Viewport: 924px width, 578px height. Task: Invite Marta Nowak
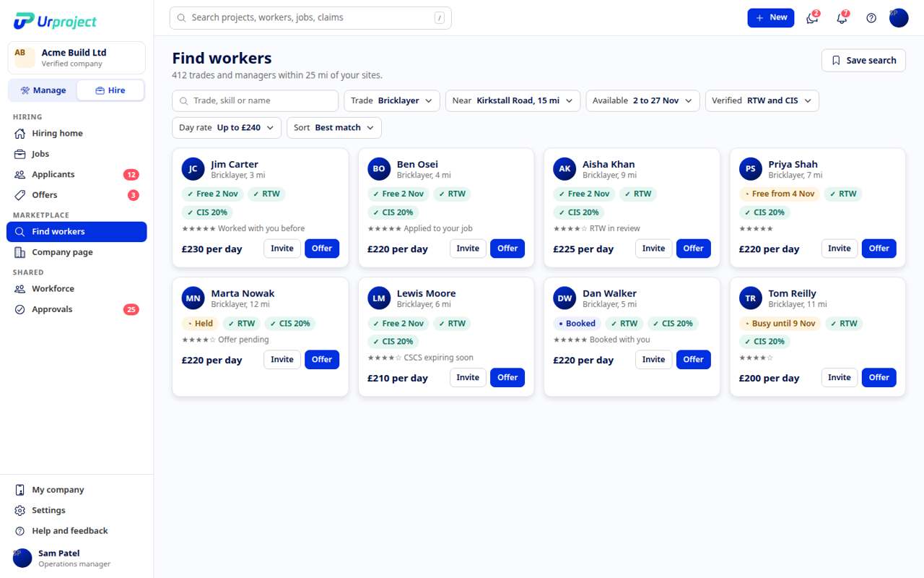pos(282,360)
